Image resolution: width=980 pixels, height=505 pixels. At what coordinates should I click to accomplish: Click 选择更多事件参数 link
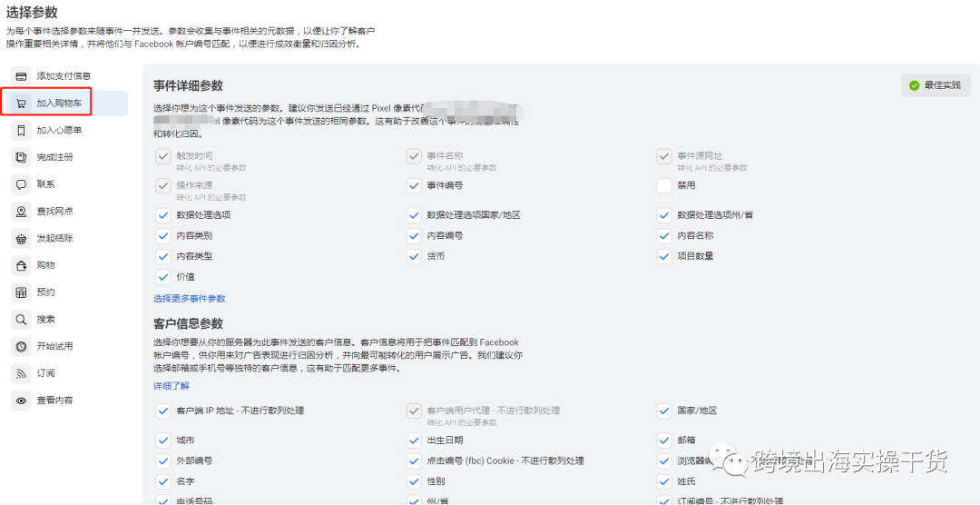coord(190,299)
